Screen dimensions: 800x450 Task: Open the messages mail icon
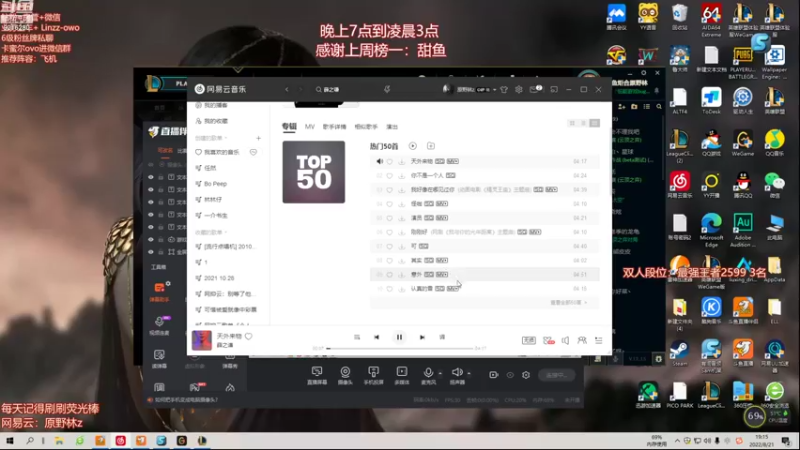[534, 89]
